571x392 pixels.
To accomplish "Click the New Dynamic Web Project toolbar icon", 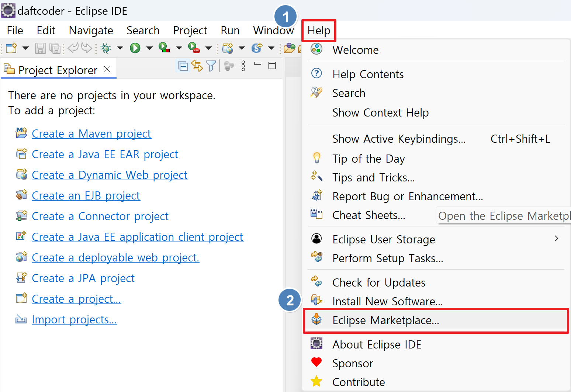I will click(228, 48).
